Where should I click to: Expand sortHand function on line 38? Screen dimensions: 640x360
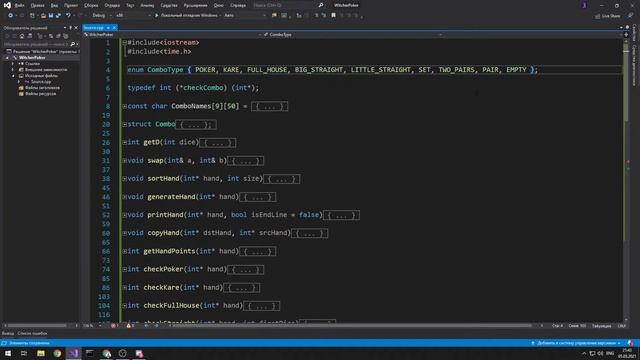tap(124, 179)
